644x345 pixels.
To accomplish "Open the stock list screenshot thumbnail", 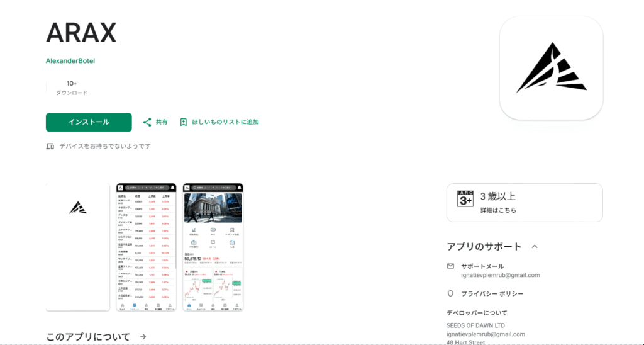I will [146, 247].
